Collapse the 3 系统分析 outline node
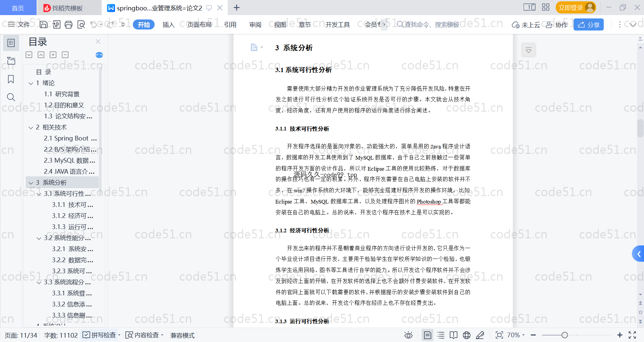 [31, 183]
